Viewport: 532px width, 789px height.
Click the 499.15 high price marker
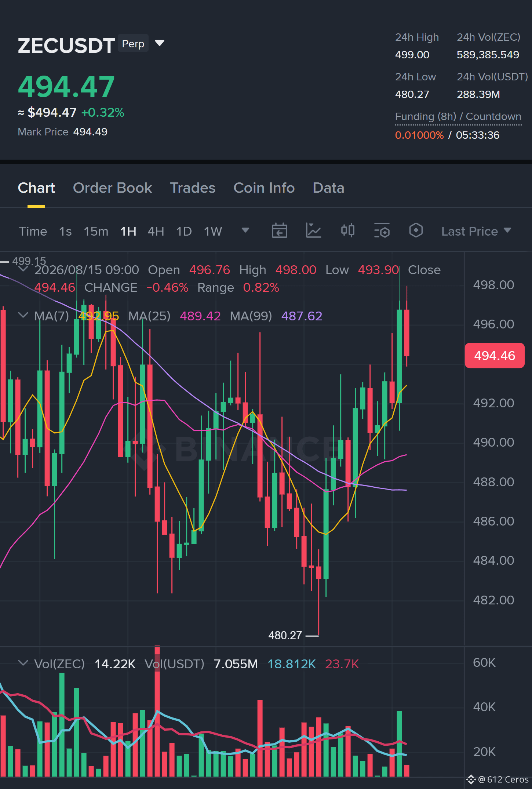point(29,261)
